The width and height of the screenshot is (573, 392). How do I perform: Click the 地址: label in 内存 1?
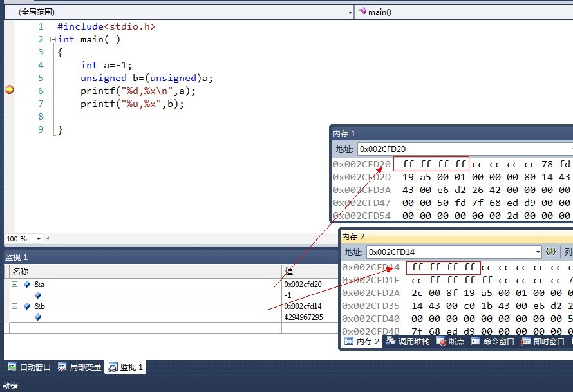click(x=344, y=149)
